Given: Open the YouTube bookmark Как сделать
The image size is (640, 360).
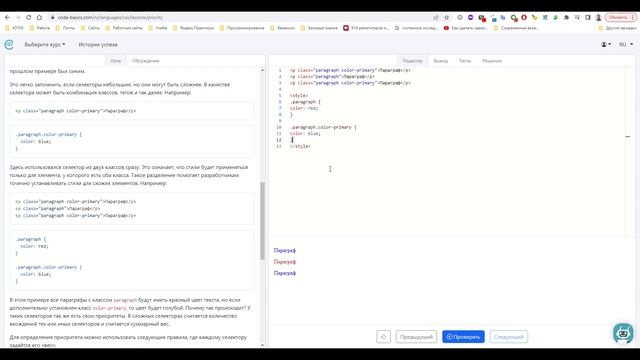Looking at the screenshot, I should point(466,28).
